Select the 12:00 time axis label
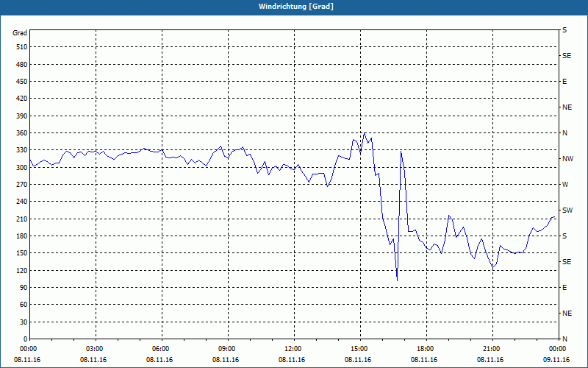 pos(293,349)
